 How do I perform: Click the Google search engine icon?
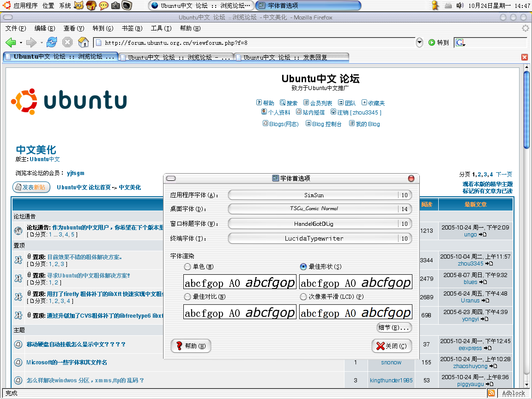tap(460, 43)
